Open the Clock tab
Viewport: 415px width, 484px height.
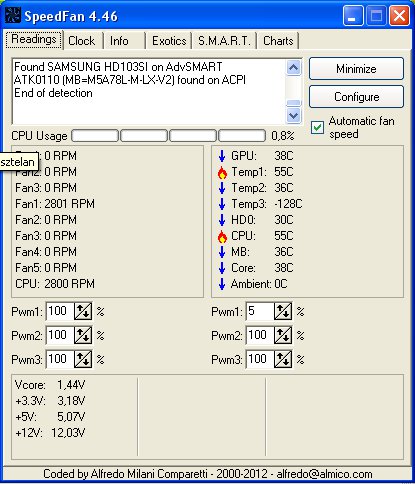pos(82,41)
